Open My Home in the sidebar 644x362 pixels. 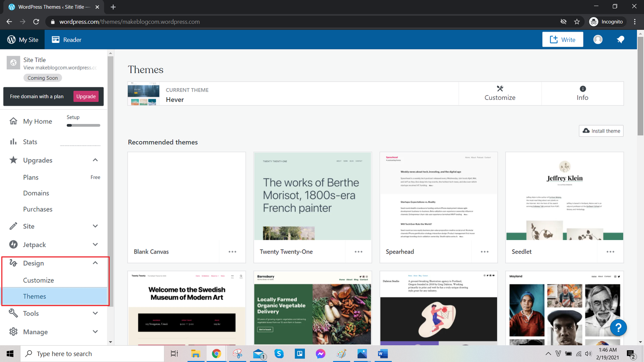click(x=37, y=121)
